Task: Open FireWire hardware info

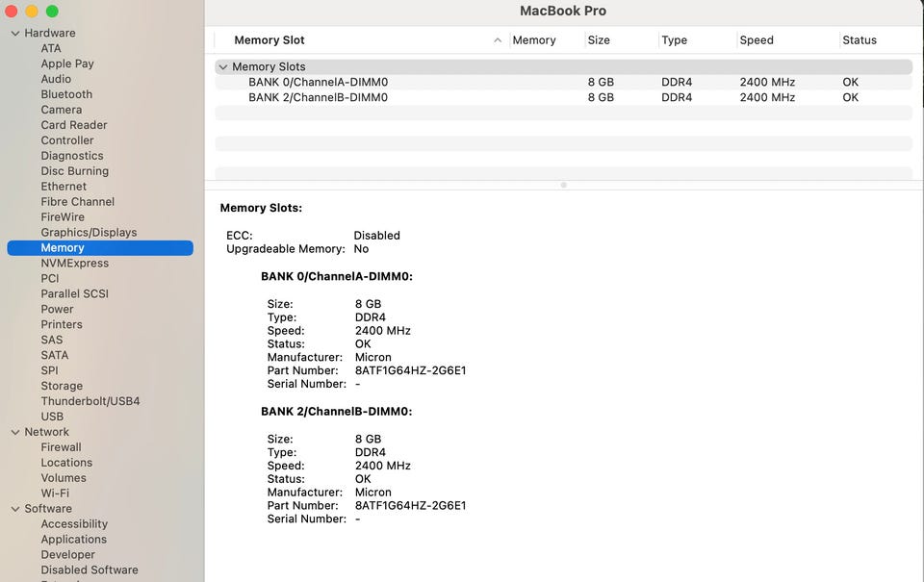Action: coord(63,216)
